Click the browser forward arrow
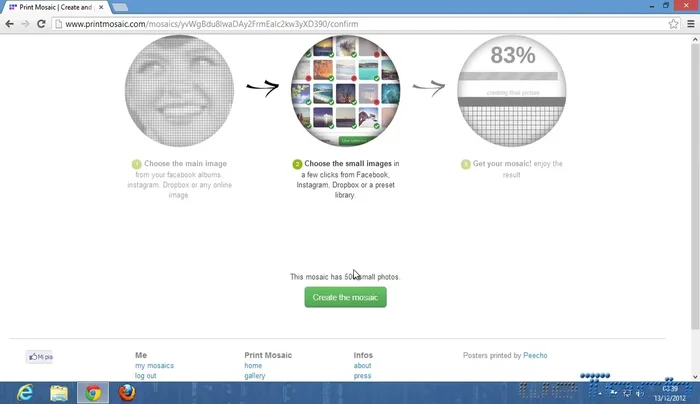 (27, 23)
